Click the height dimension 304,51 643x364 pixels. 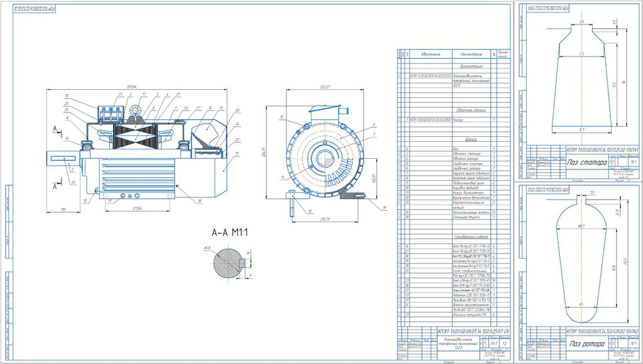(x=264, y=151)
